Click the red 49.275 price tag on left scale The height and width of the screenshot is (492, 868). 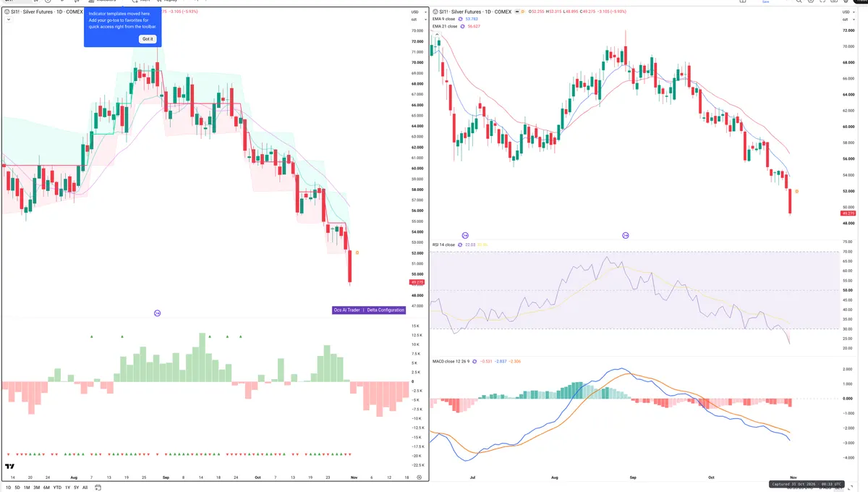coord(417,282)
